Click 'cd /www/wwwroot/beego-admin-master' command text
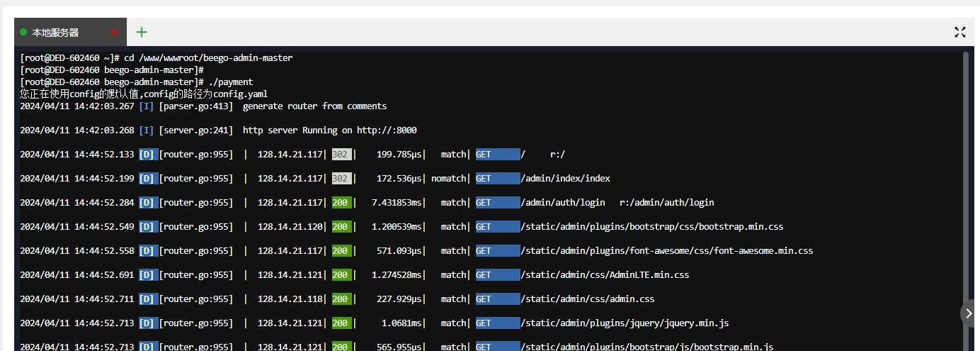 click(209, 58)
